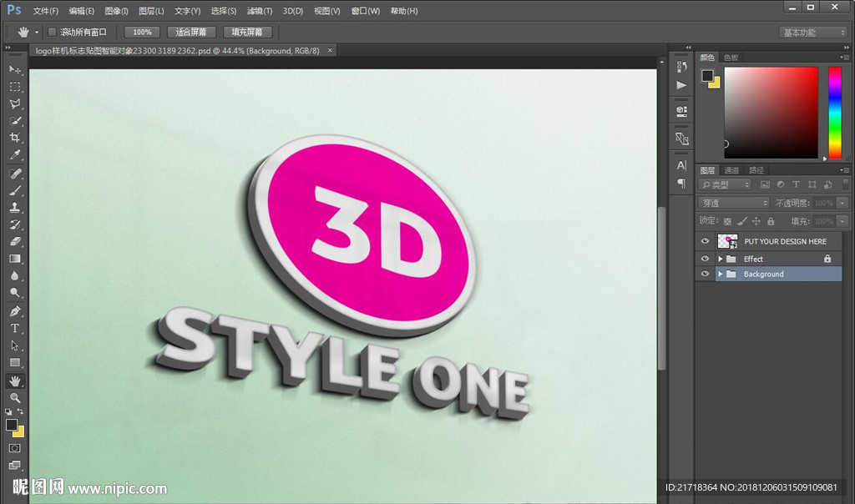Open the opacity value dropdown arrow
855x504 pixels.
click(843, 203)
